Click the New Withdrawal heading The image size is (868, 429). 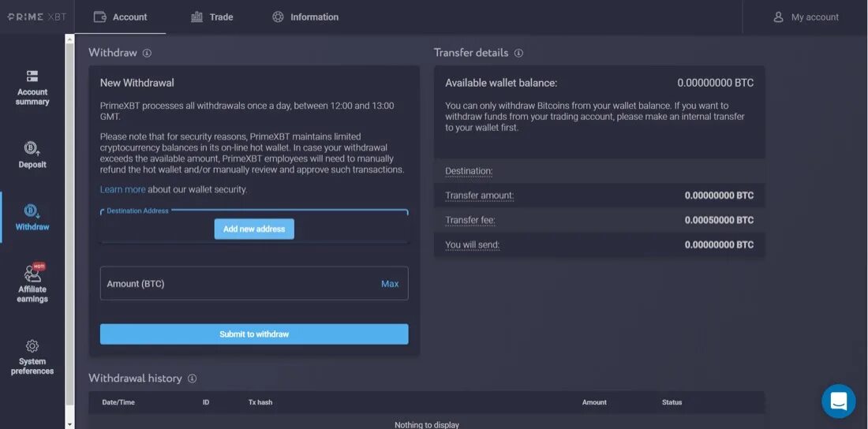[137, 83]
